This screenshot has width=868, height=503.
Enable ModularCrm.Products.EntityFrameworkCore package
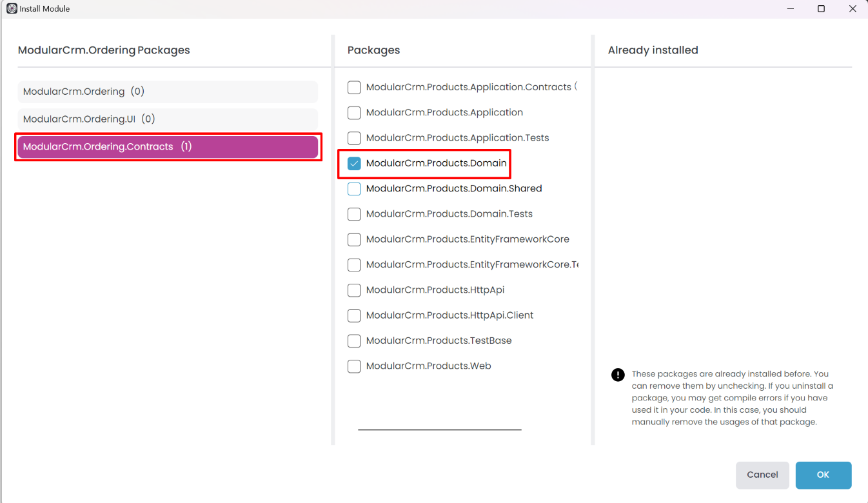[x=354, y=240]
